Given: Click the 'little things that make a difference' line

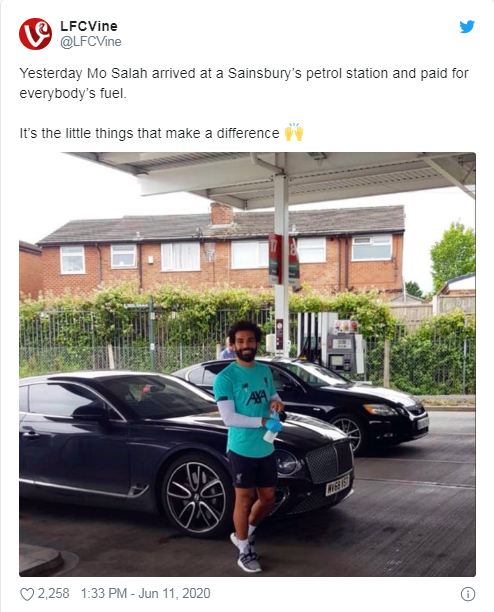Looking at the screenshot, I should pos(149,133).
